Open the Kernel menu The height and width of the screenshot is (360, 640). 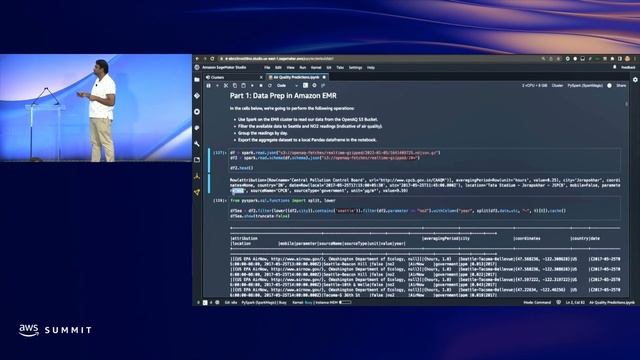[316, 67]
